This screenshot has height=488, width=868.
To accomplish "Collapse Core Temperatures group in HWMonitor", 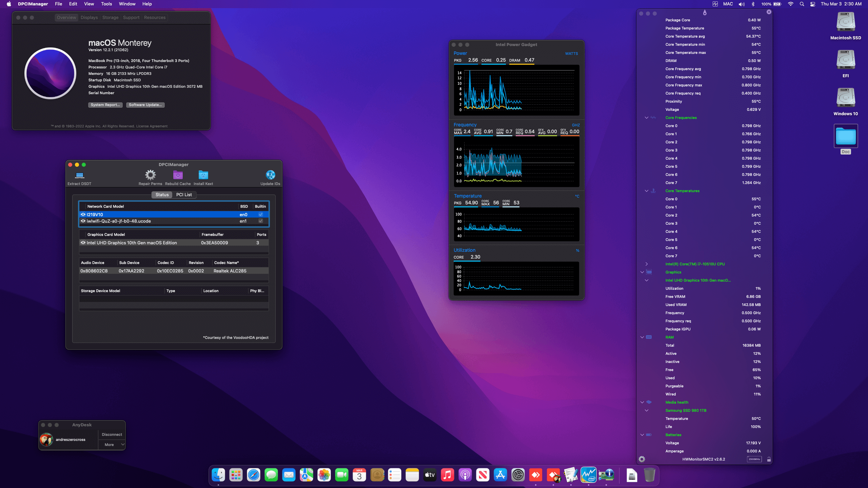I will tap(646, 191).
